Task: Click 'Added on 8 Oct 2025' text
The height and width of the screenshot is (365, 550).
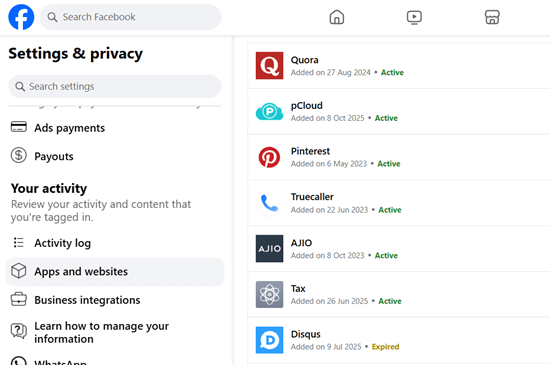Action: click(x=328, y=118)
